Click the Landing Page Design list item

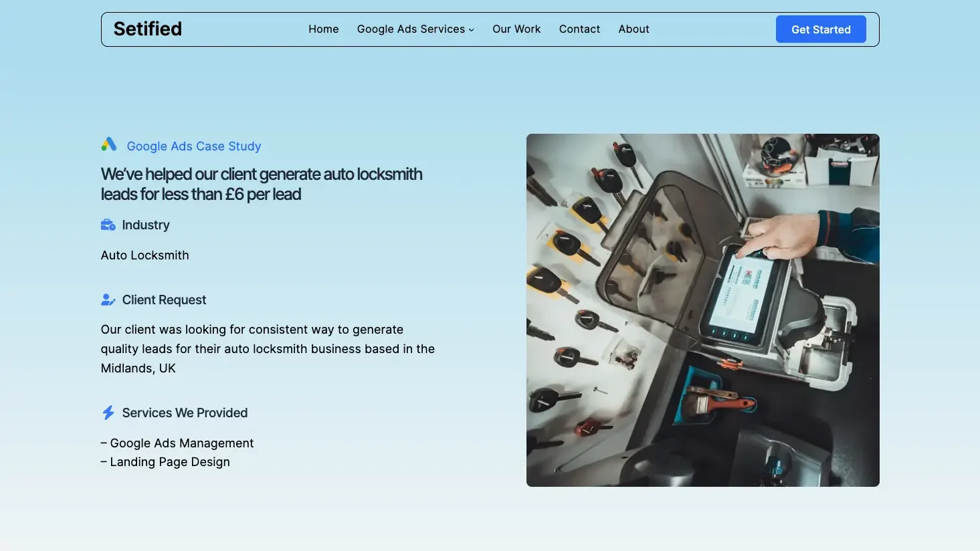tap(166, 462)
